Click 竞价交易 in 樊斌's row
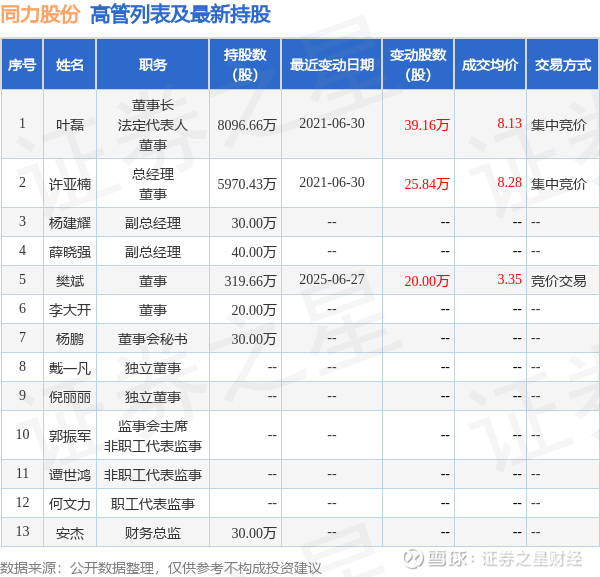The height and width of the screenshot is (577, 600). (559, 281)
